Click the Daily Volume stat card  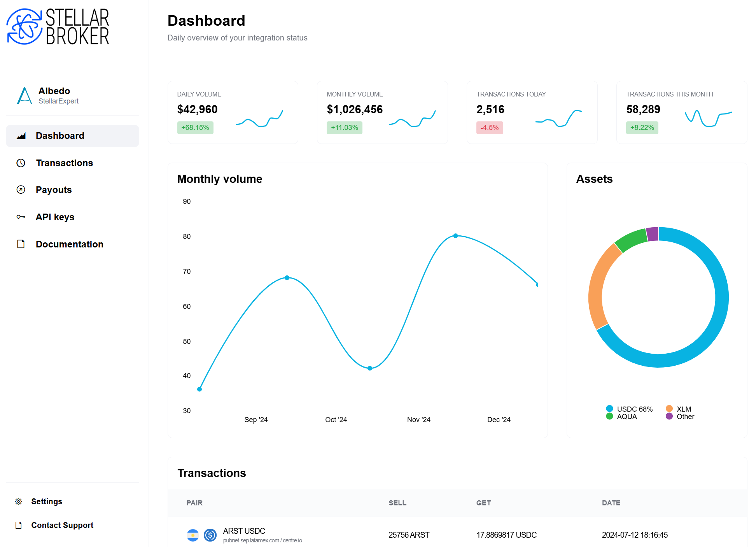point(233,112)
